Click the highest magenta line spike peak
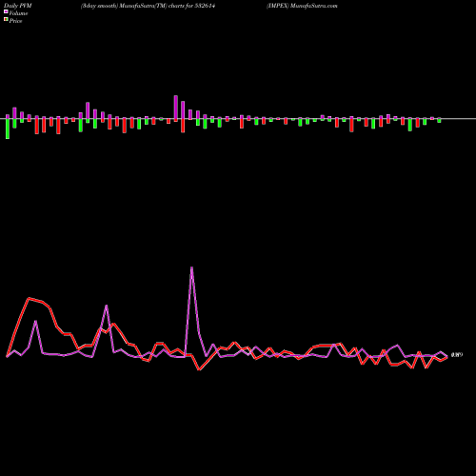Screen dimensions: 476x476 (x=191, y=268)
